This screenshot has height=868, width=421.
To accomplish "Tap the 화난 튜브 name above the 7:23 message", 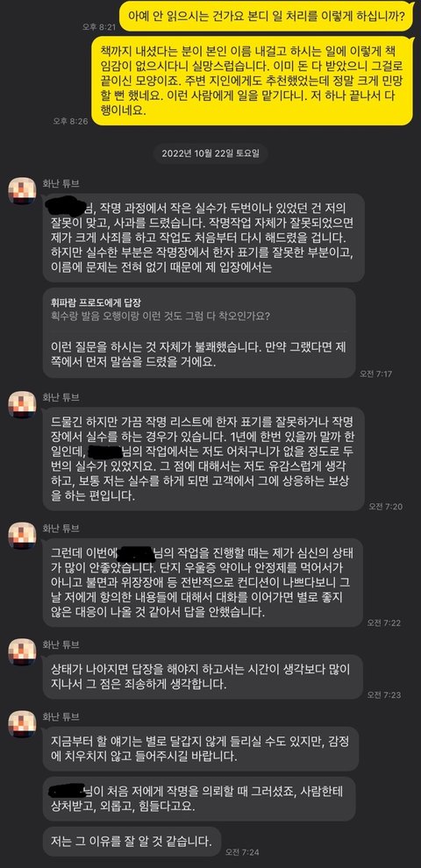I will [61, 644].
